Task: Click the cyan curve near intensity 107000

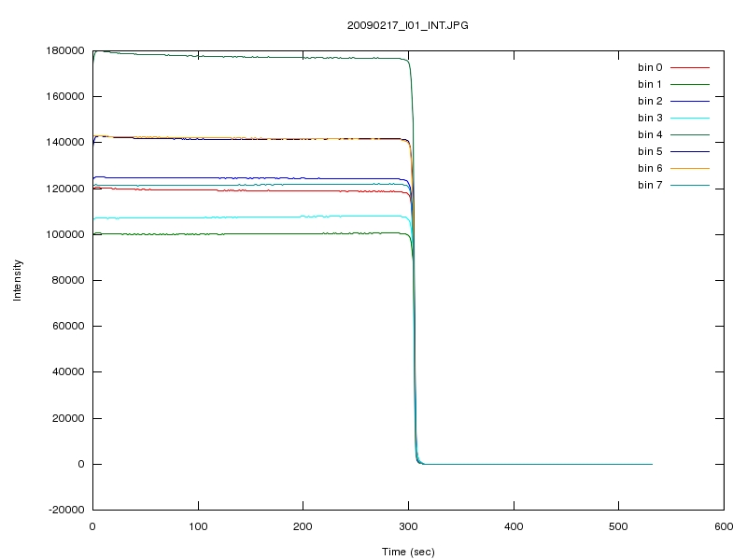Action: (252, 217)
